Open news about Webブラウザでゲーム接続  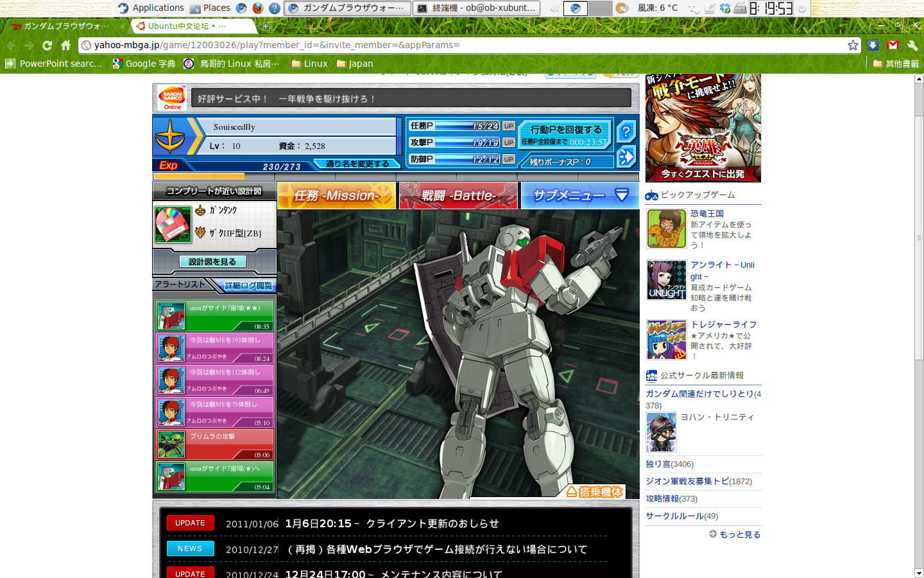point(436,549)
